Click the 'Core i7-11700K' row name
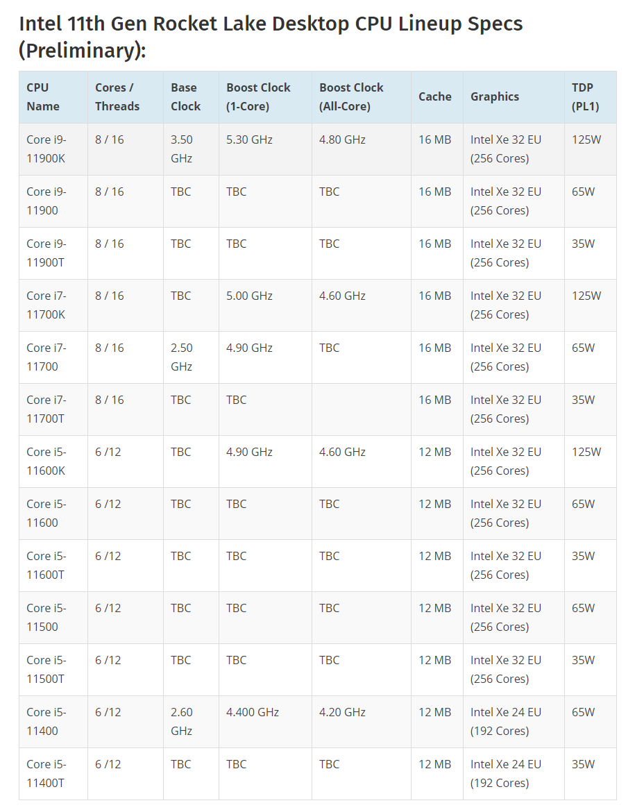The image size is (644, 812). point(53,305)
